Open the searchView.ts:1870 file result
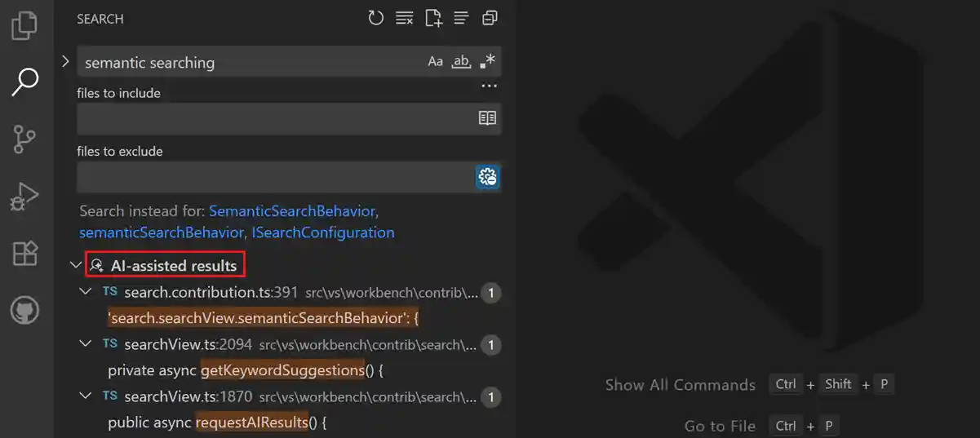This screenshot has height=438, width=980. [x=188, y=397]
